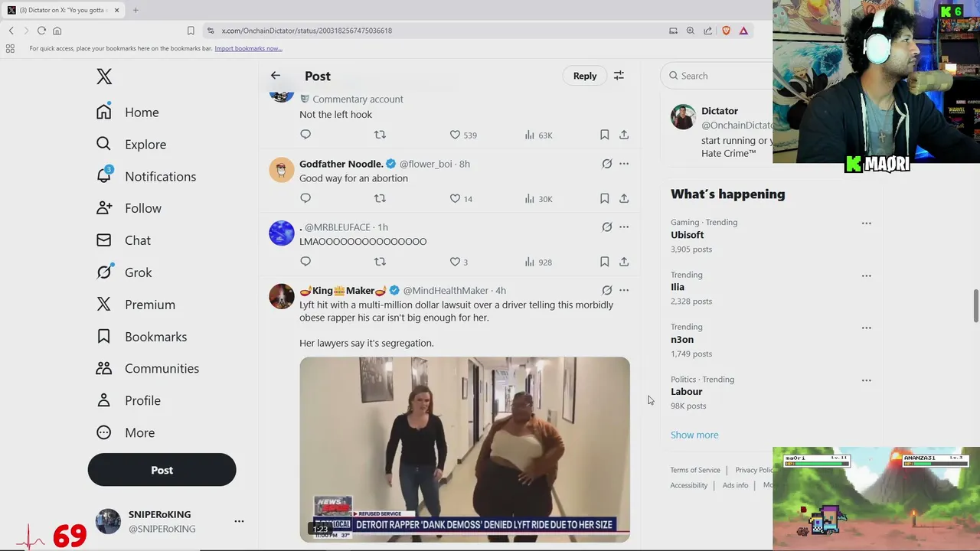The width and height of the screenshot is (980, 551).
Task: Click Import bookmarks now link
Action: pyautogui.click(x=248, y=48)
